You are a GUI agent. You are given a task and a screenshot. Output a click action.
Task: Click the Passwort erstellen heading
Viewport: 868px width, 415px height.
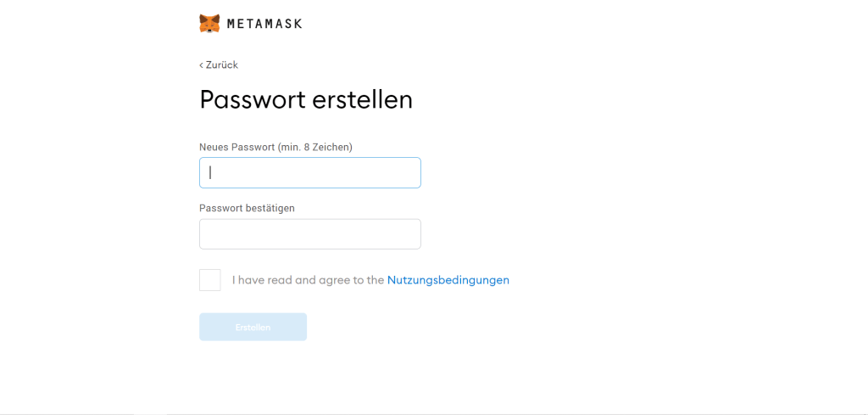(306, 99)
